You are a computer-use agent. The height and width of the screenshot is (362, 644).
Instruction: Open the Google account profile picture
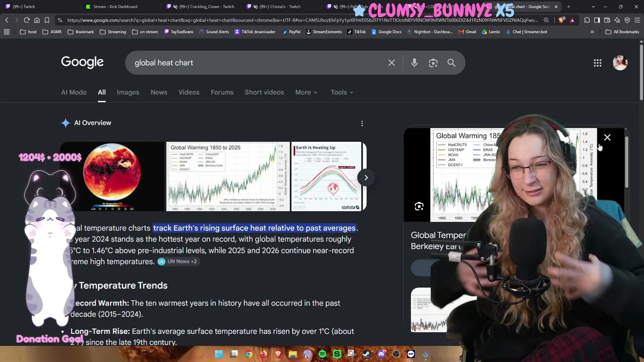(620, 63)
